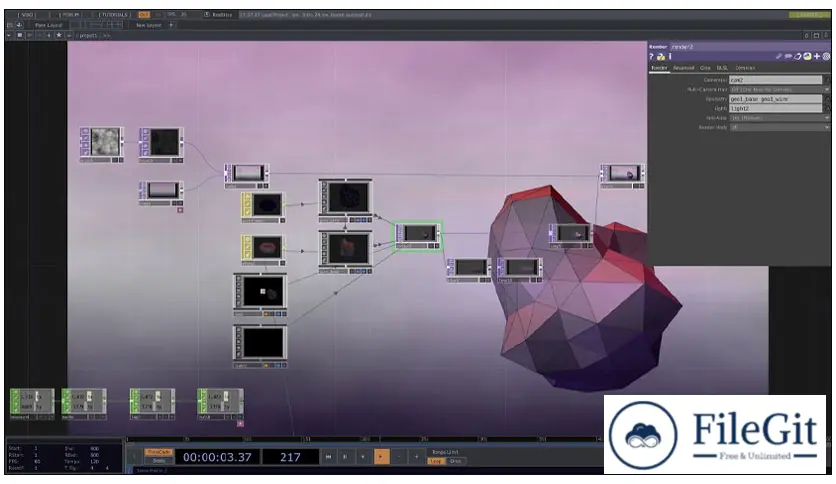Select the leftmost green CHOP node
The image size is (836, 484).
click(32, 404)
